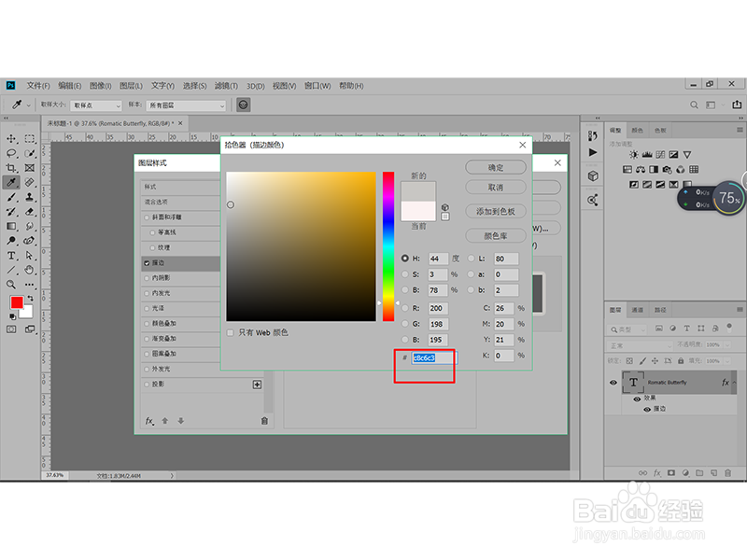Click 当前 current color swatch
The height and width of the screenshot is (560, 747).
(418, 211)
